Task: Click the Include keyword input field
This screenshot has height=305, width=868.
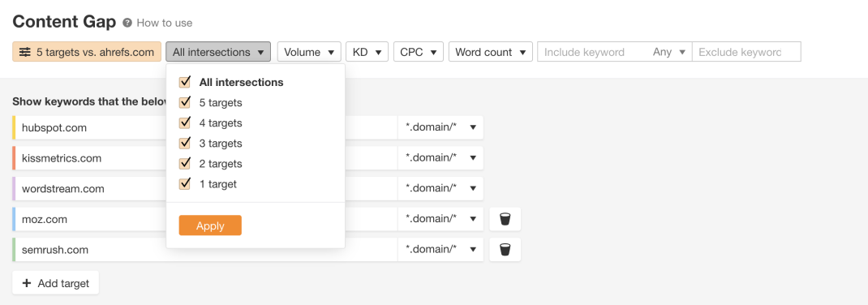Action: [592, 52]
